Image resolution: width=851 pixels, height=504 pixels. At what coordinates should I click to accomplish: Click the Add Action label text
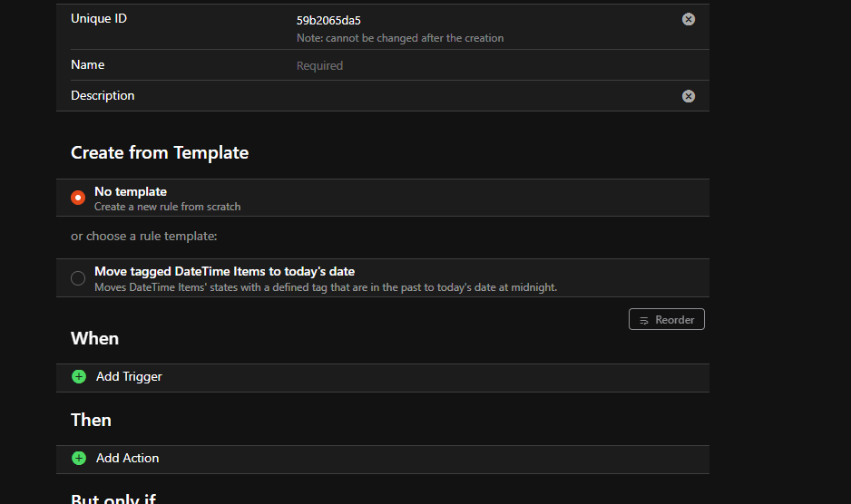point(127,458)
